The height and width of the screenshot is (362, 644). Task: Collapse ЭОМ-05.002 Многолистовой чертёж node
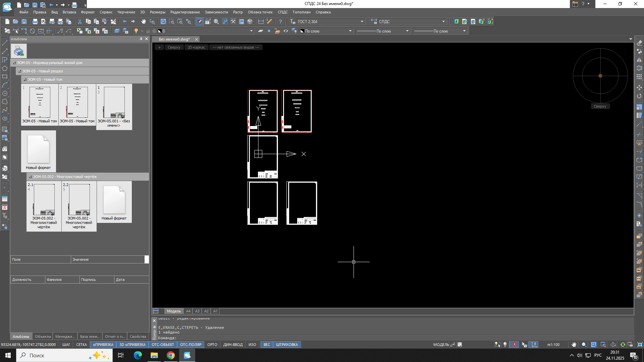(30, 177)
